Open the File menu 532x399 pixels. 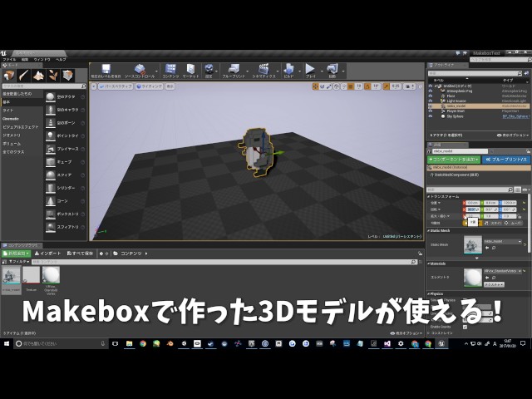point(9,59)
